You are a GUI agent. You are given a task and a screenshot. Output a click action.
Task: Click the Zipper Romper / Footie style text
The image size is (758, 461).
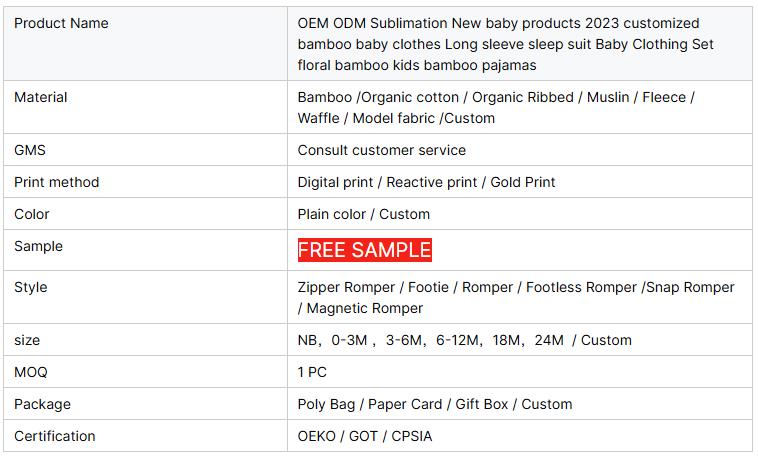(x=515, y=297)
